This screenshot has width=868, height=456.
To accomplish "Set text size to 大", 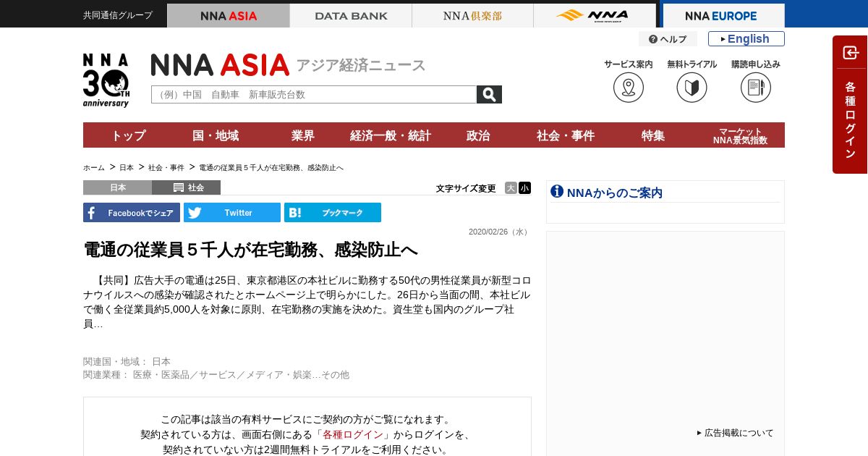I will coord(511,188).
